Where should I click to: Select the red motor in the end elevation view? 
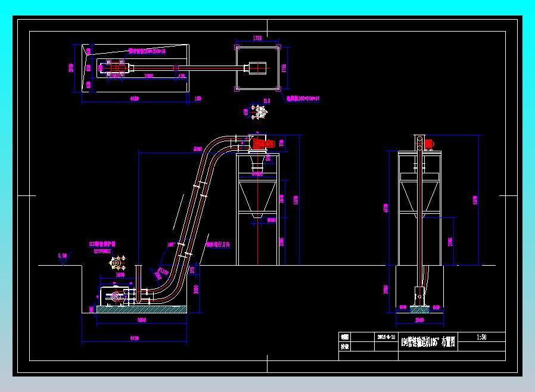pyautogui.click(x=429, y=144)
